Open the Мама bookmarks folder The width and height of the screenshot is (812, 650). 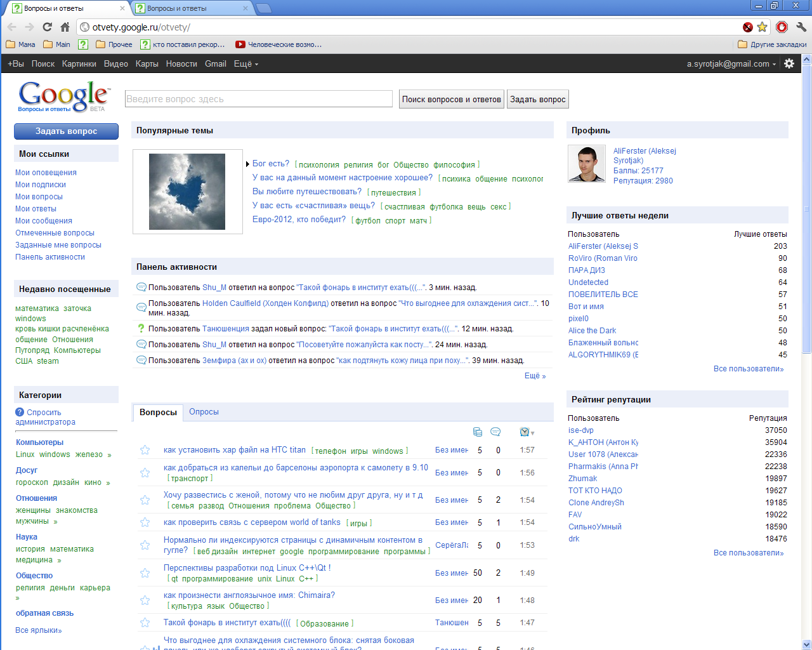(x=20, y=44)
